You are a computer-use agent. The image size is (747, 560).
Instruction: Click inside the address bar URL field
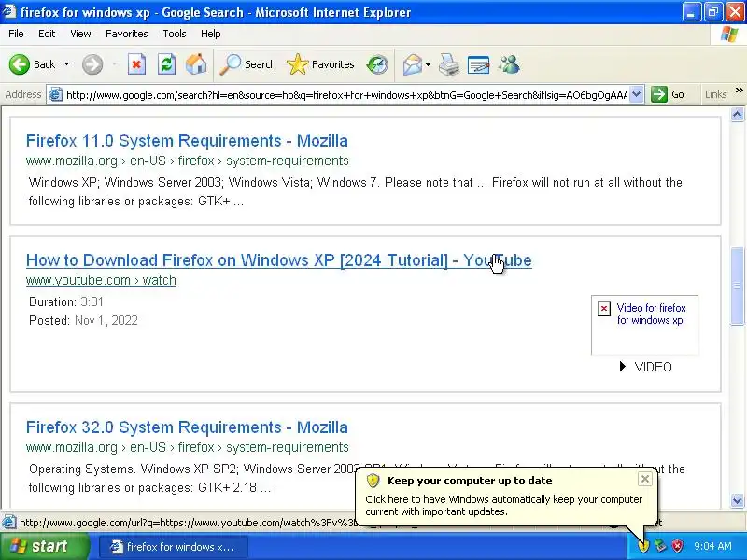coord(346,95)
